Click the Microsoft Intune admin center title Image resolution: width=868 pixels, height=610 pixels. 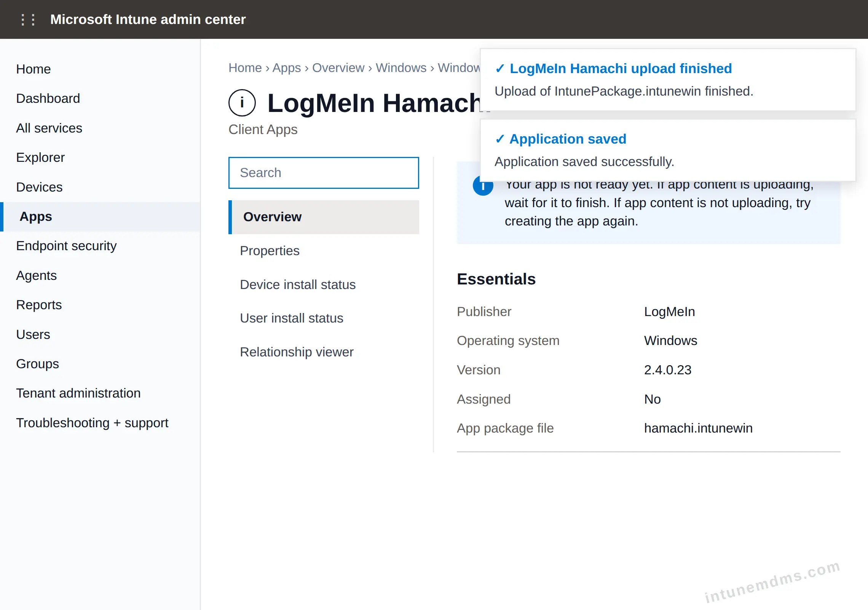[x=148, y=19]
